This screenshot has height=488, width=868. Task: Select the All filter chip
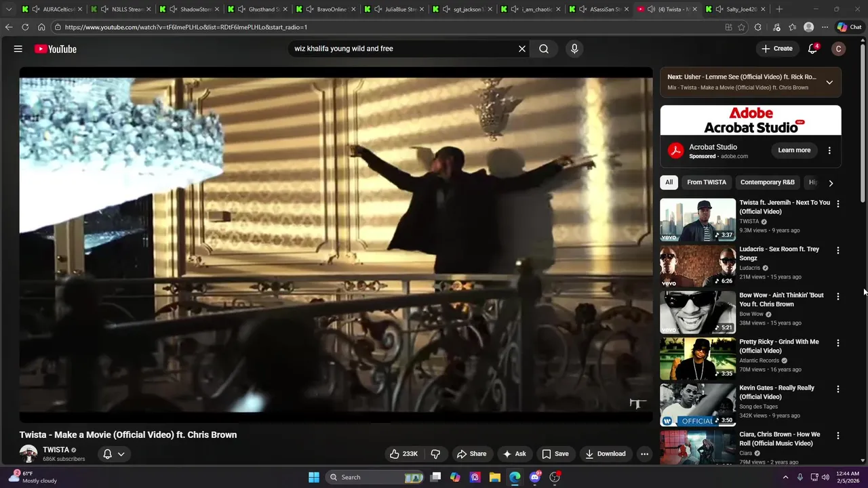669,182
